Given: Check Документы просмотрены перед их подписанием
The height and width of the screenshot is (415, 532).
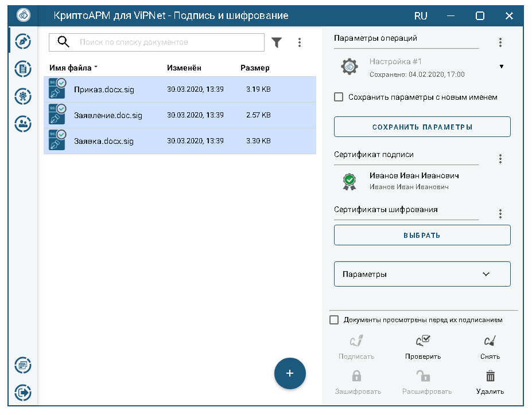Looking at the screenshot, I should pos(334,320).
